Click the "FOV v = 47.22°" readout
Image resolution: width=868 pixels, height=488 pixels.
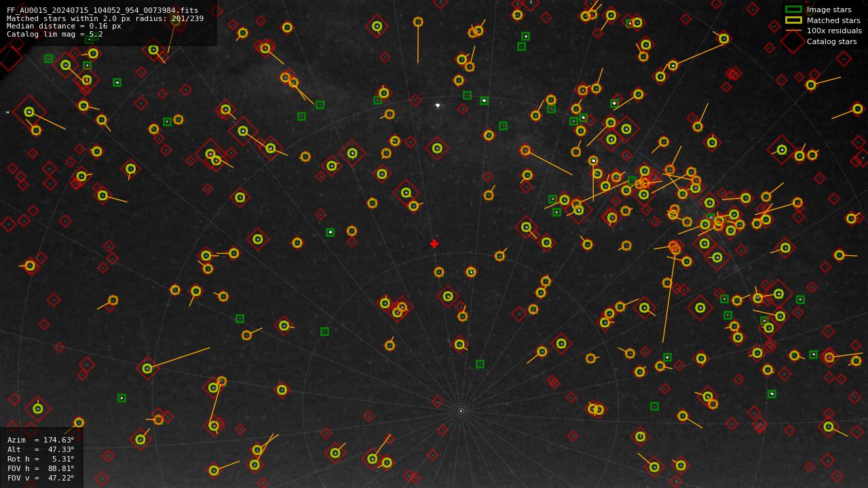coord(41,478)
